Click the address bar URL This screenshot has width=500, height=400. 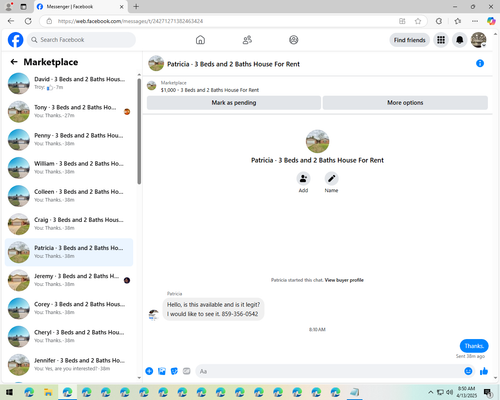130,21
